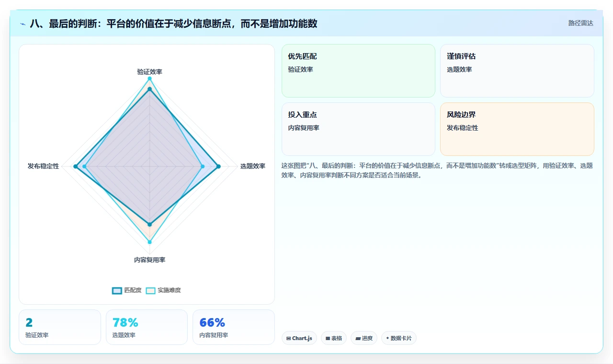This screenshot has width=613, height=364.
Task: Open the 优先匹配 card
Action: coord(358,71)
